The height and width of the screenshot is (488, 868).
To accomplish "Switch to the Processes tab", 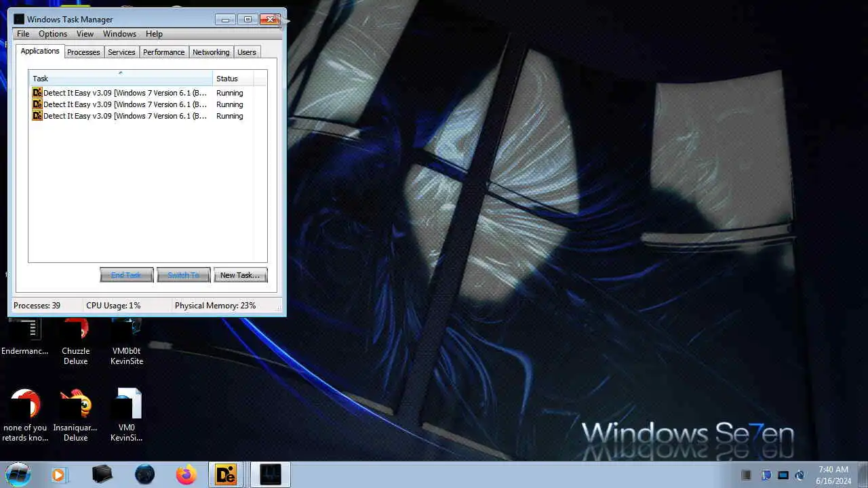I will click(x=83, y=52).
